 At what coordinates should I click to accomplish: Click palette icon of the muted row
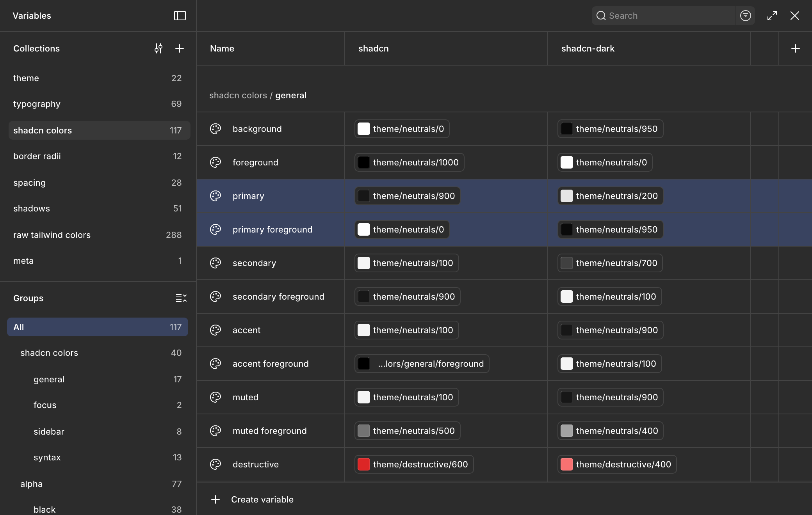click(x=215, y=397)
